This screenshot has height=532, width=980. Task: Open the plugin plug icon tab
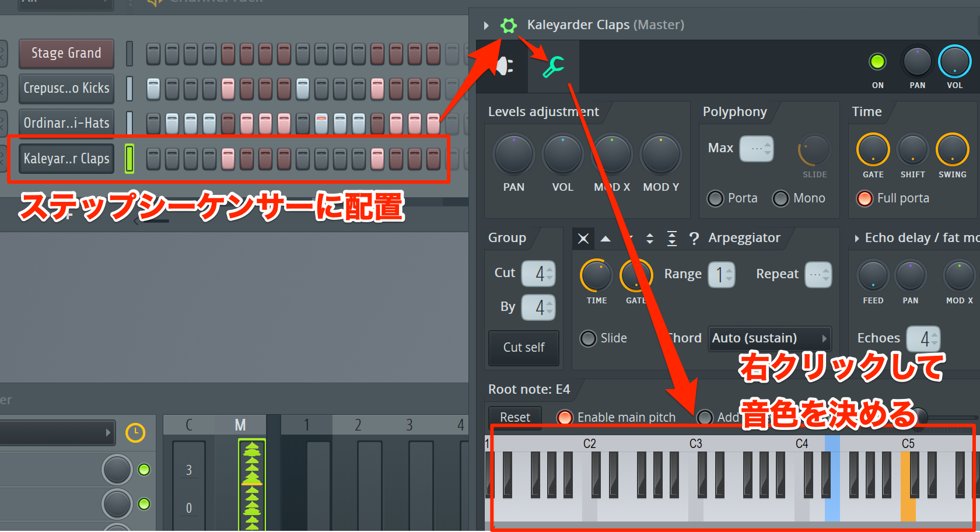[504, 66]
